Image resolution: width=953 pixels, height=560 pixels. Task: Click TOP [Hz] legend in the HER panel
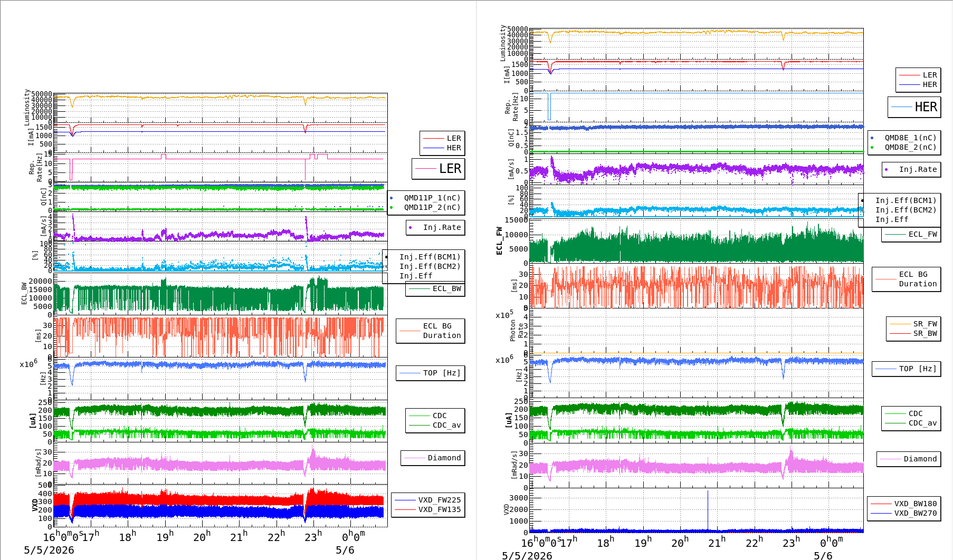pyautogui.click(x=907, y=369)
